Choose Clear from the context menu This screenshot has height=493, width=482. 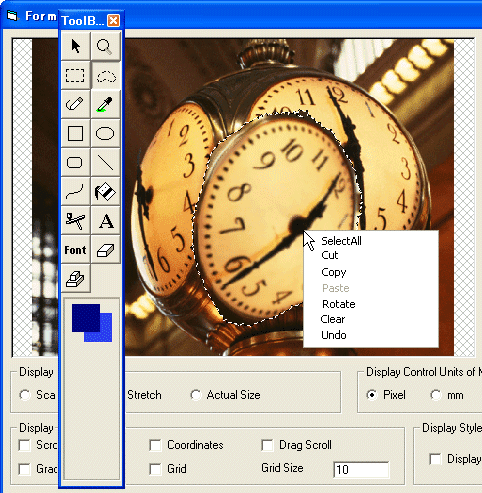(x=333, y=319)
